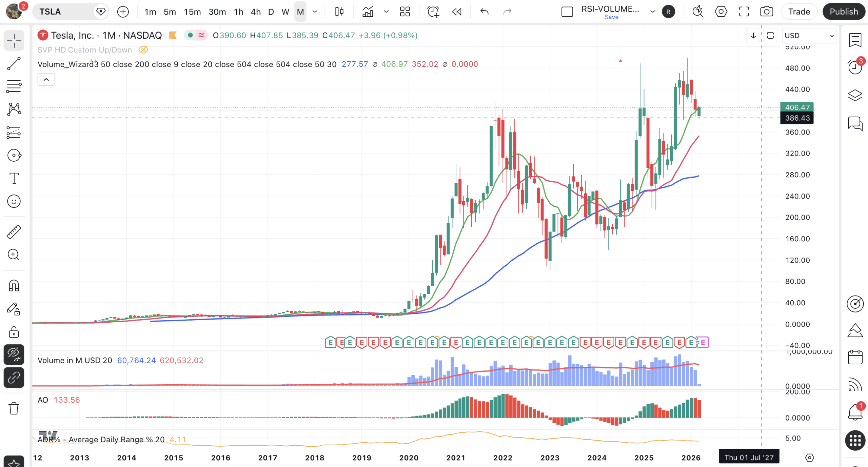Screen dimensions: 868x467
Task: Remove drawings with trash can icon
Action: pos(14,408)
